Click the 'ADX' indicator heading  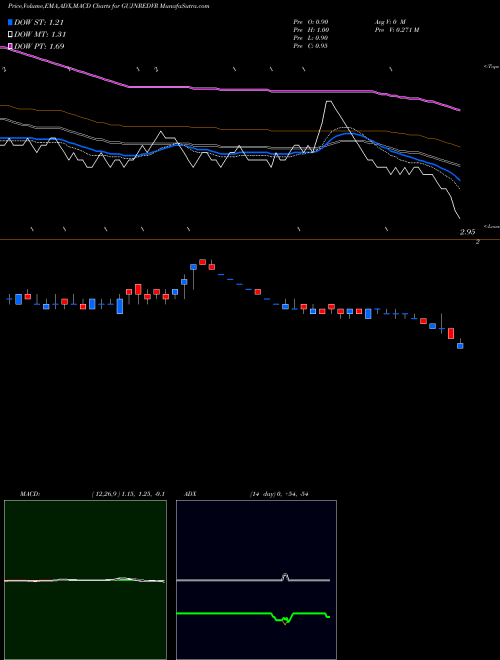click(x=190, y=494)
